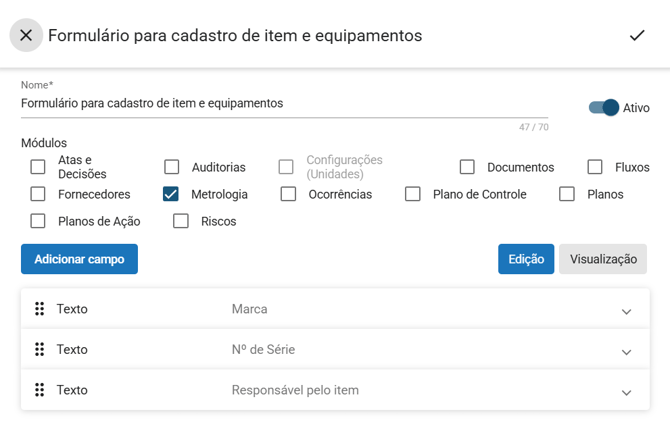The height and width of the screenshot is (439, 670).
Task: Enable the Planos de Ação checkbox
Action: (x=38, y=221)
